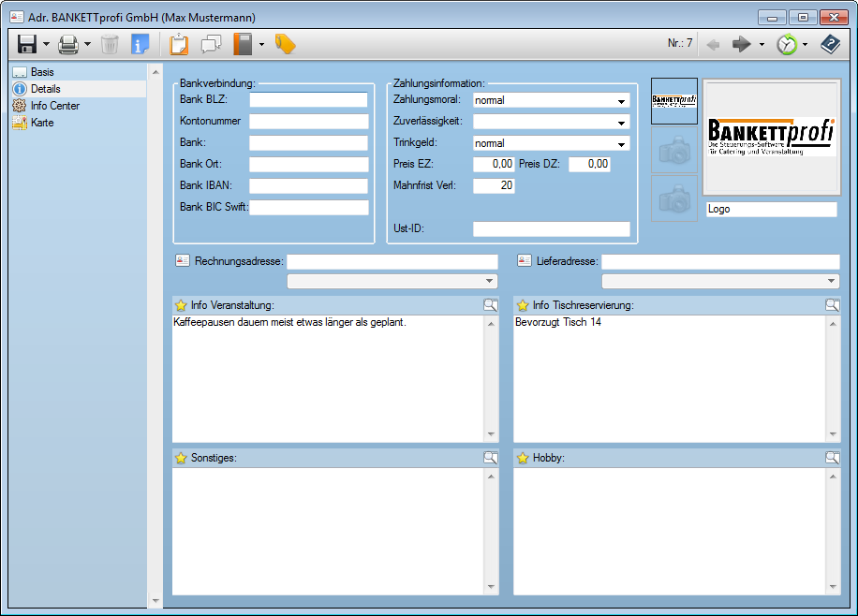Toggle the star icon next to Sonstiges

181,458
